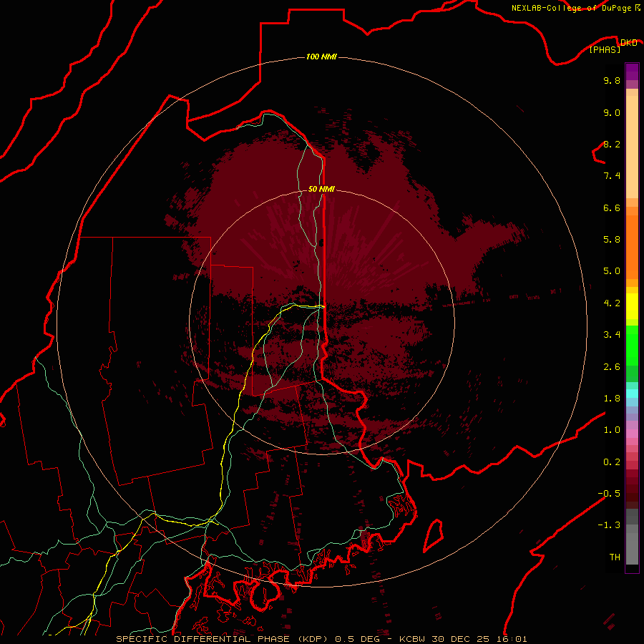Click the -1.3 value on color scale
Screen dimensions: 644x644
pos(609,525)
